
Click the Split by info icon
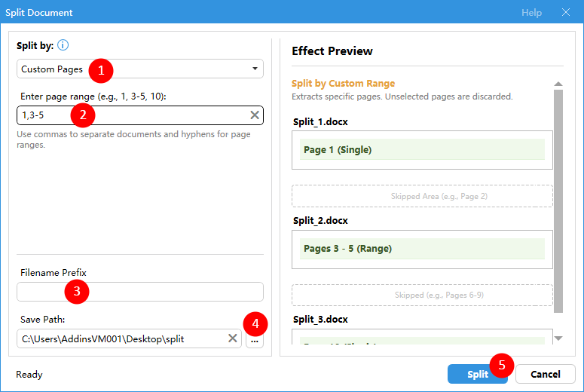pos(63,45)
